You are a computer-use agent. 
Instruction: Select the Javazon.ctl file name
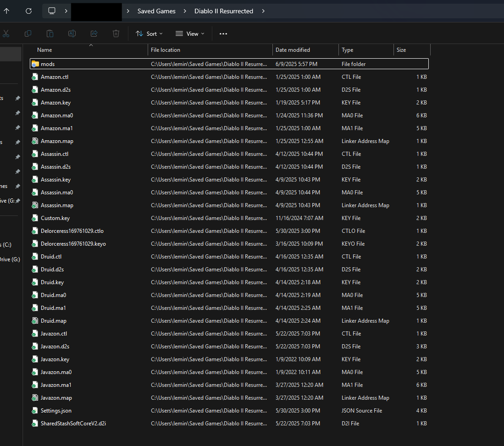point(54,334)
